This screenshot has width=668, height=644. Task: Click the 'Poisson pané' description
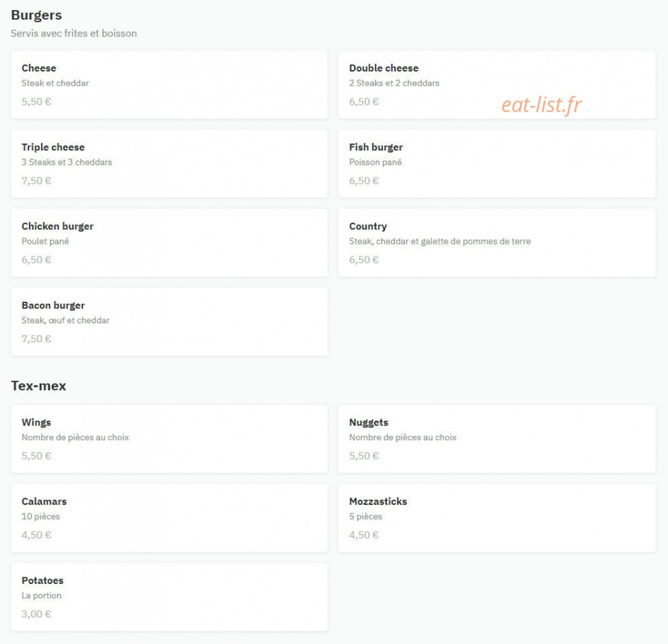click(x=376, y=162)
